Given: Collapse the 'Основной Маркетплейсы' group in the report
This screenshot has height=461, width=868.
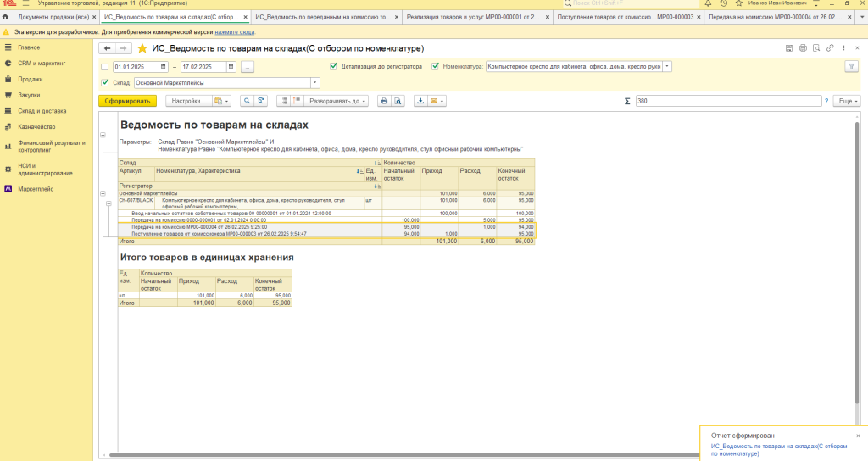Looking at the screenshot, I should [x=103, y=194].
